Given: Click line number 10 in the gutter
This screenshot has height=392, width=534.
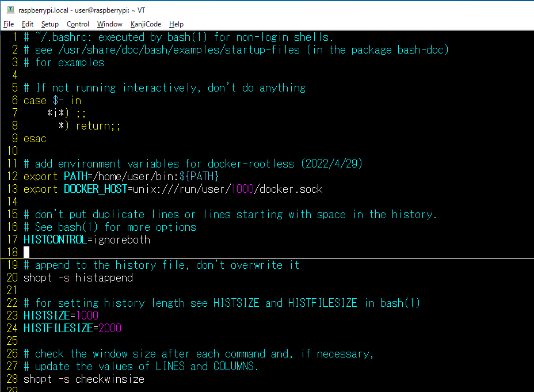Looking at the screenshot, I should pyautogui.click(x=12, y=151).
